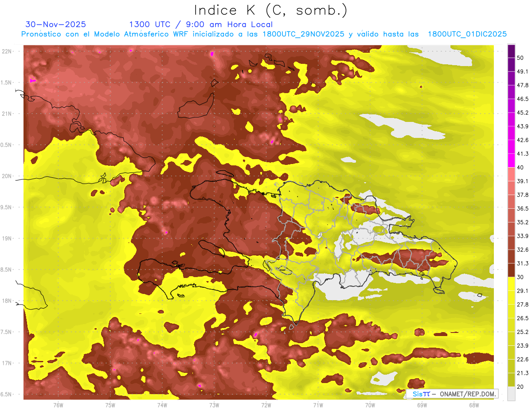Viewport: 532px width, 411px height.
Task: Click the truncated '8.5N' latitude label
Action: pos(6,270)
